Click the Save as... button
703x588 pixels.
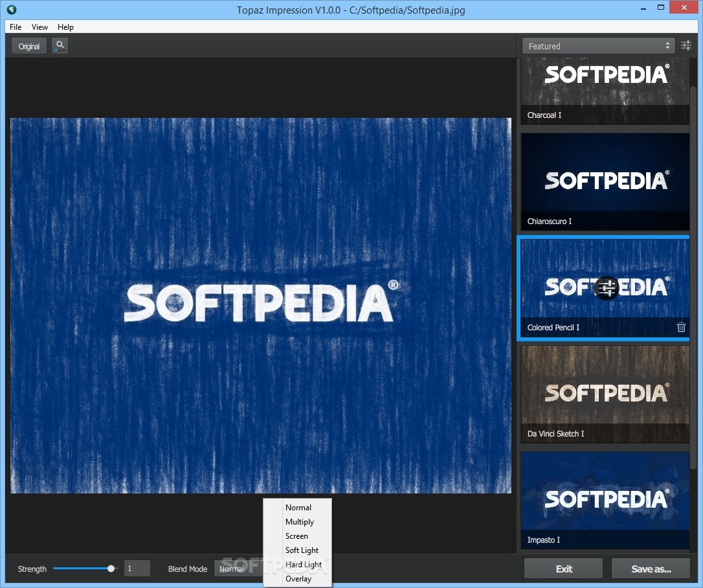(651, 569)
